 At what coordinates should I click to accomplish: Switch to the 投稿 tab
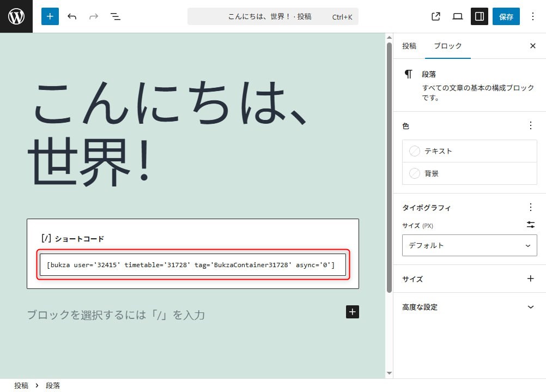coord(409,46)
